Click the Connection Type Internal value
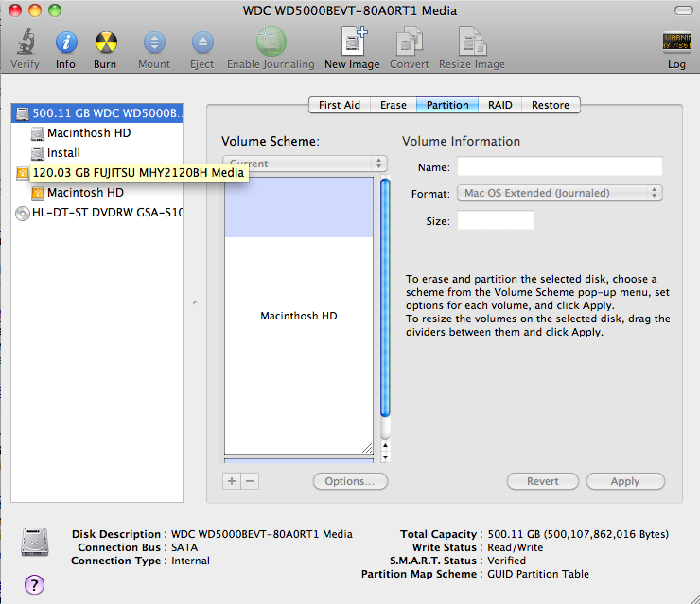The image size is (700, 604). 191,561
